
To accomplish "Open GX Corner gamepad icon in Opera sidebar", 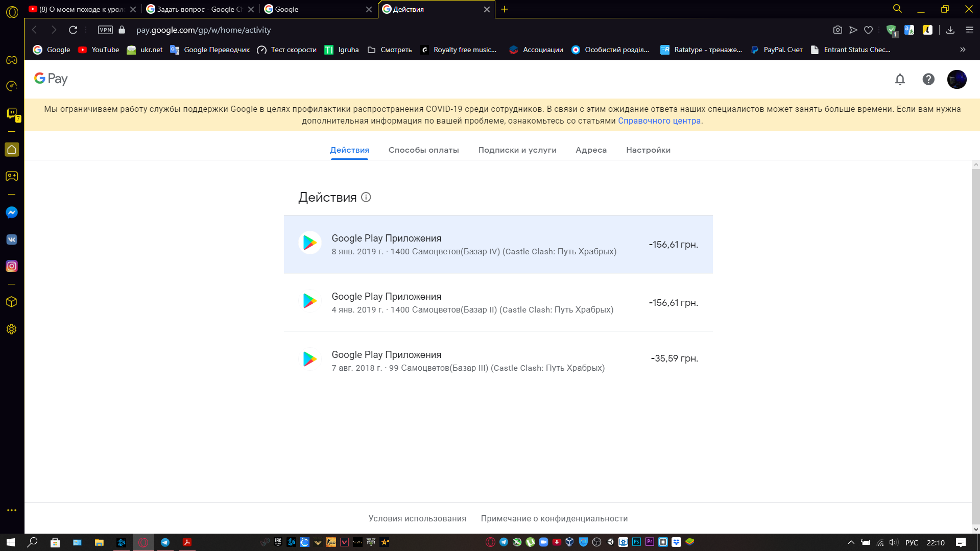I will point(12,60).
